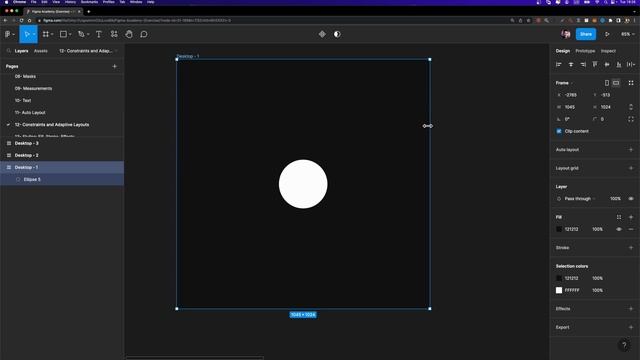This screenshot has height=360, width=640.
Task: Click the Share button
Action: click(586, 34)
